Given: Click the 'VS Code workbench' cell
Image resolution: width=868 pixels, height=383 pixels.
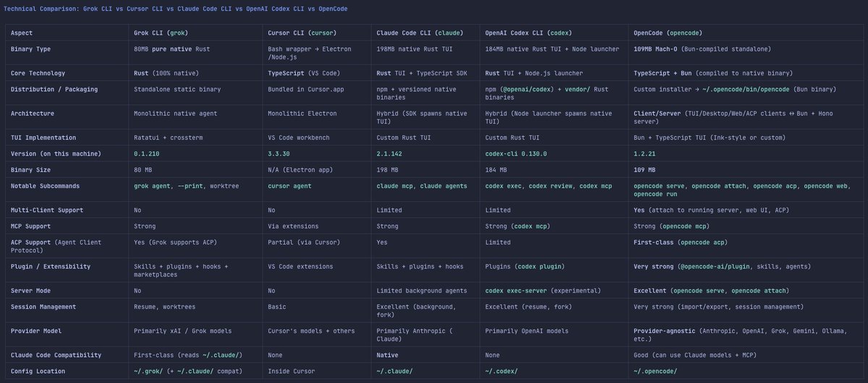Looking at the screenshot, I should tap(299, 138).
